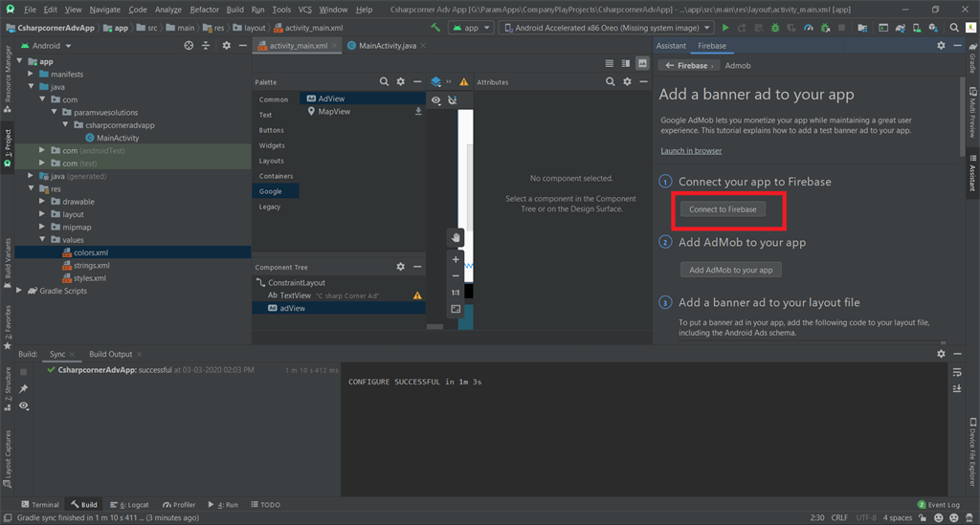Toggle the view options eye icon
The width and height of the screenshot is (980, 525).
coord(435,99)
